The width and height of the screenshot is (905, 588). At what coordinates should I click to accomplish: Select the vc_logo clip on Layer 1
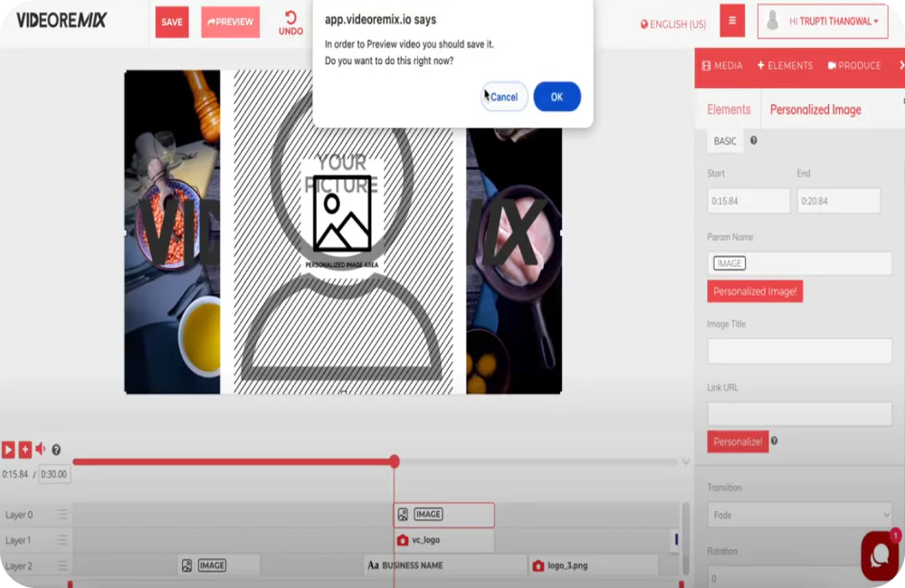[443, 540]
